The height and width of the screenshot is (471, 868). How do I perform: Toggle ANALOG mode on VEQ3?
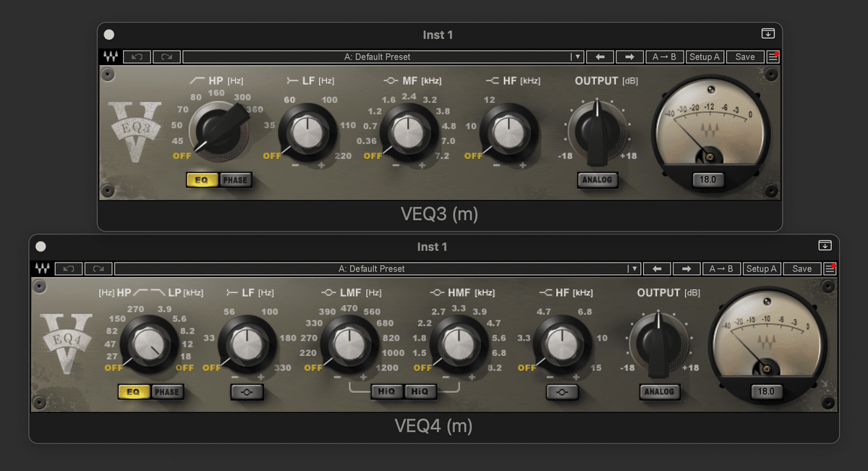[597, 180]
